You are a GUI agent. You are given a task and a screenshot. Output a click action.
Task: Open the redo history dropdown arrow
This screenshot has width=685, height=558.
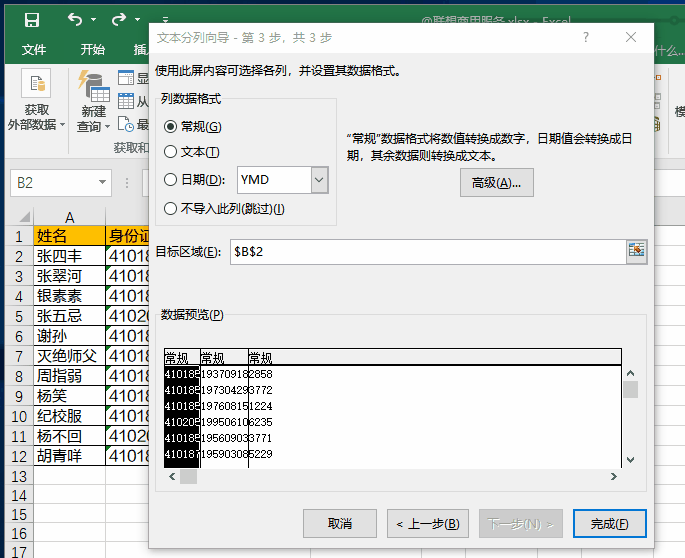[137, 20]
